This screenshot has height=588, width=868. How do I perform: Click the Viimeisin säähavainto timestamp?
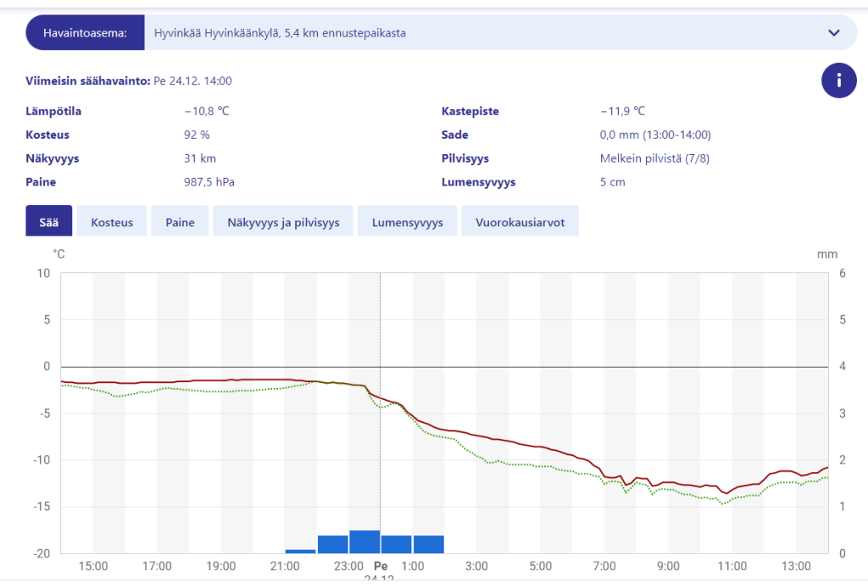pos(192,80)
